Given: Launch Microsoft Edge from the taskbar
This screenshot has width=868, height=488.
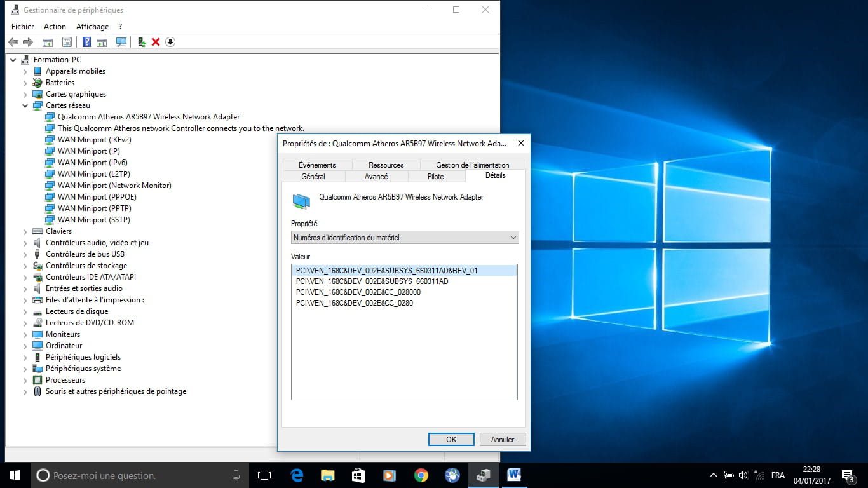Looking at the screenshot, I should pyautogui.click(x=297, y=475).
